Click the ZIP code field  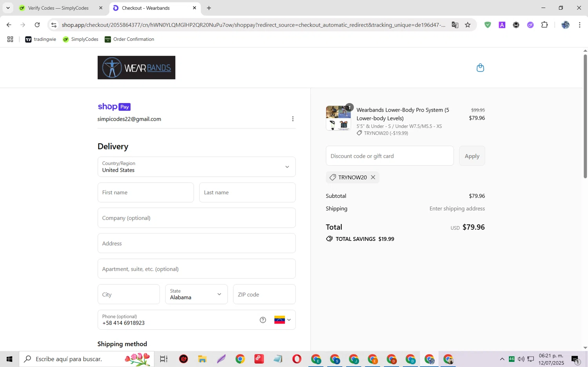[264, 295]
